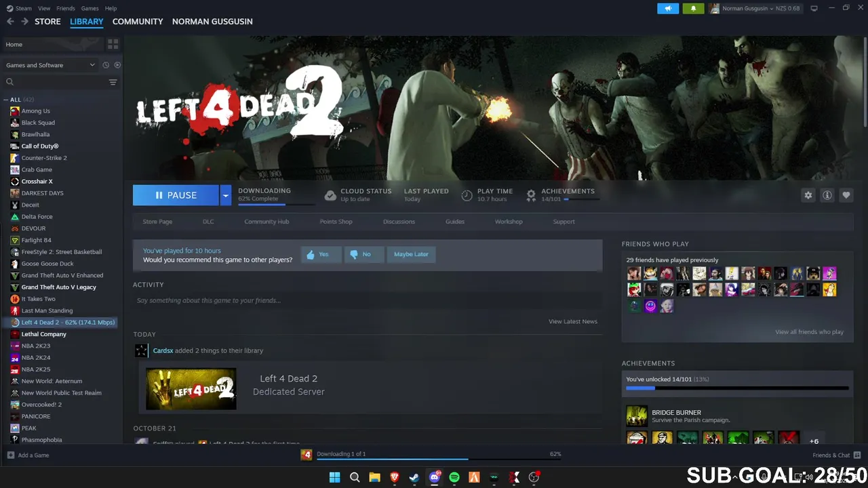Add Left 4 Dead 2 to favorites heart
Image resolution: width=868 pixels, height=488 pixels.
(846, 195)
